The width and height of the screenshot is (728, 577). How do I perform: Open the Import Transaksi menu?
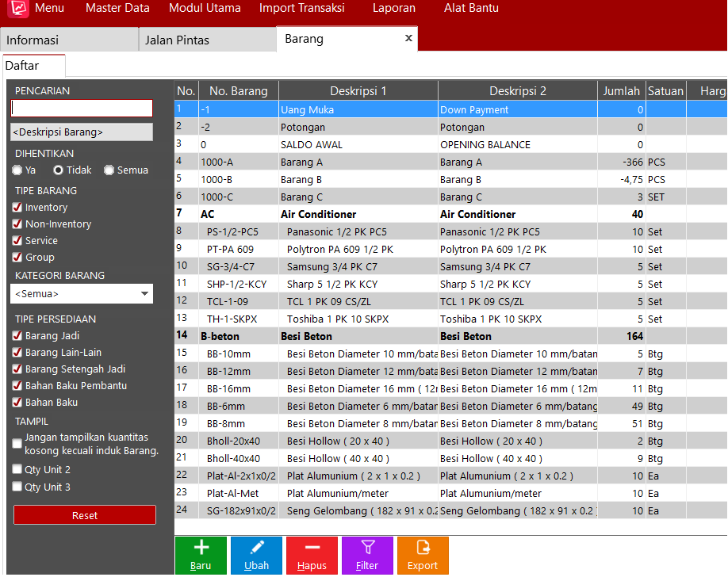302,8
